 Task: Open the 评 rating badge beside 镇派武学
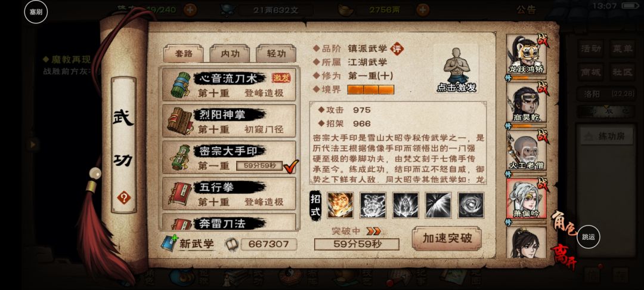397,49
